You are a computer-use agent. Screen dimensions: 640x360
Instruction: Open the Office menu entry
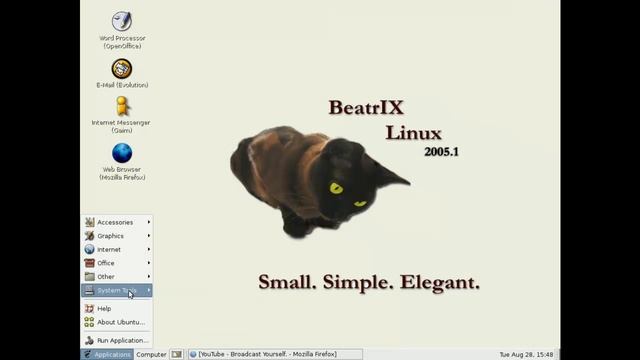point(117,263)
